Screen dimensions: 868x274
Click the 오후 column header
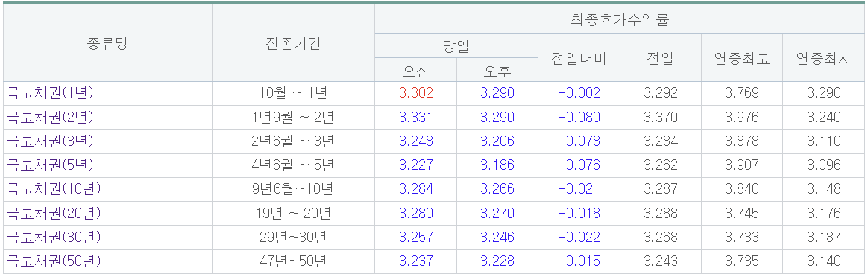[497, 71]
